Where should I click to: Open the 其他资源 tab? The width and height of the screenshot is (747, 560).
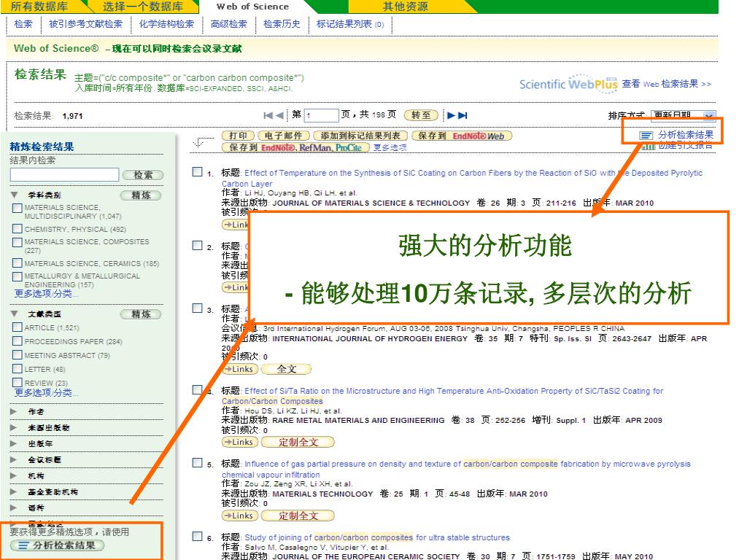point(406,7)
